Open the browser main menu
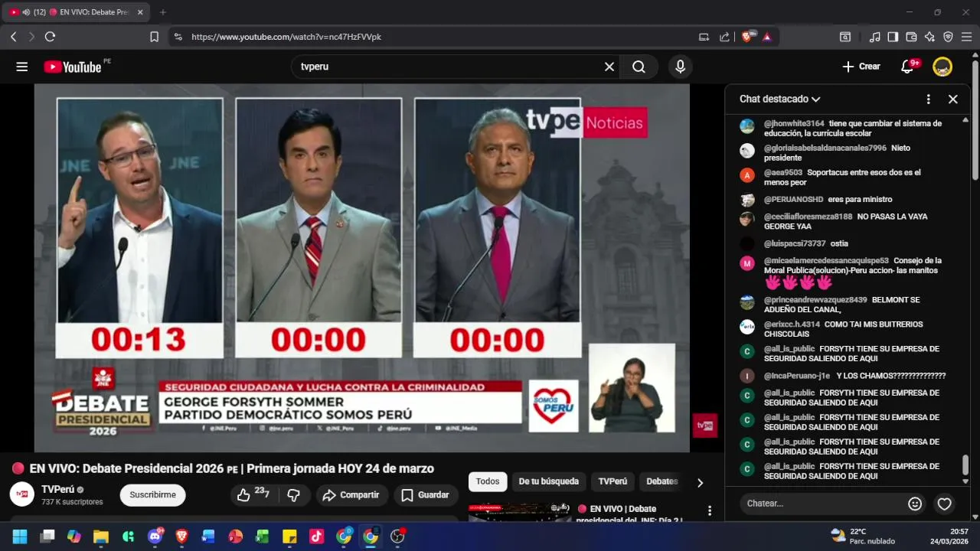980x551 pixels. (x=966, y=37)
